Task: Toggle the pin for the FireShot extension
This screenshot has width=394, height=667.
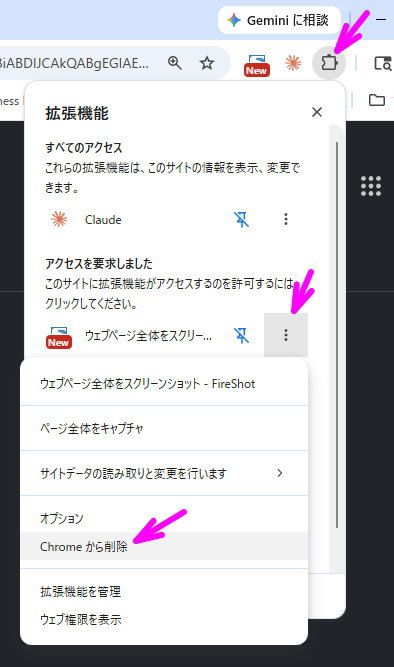Action: pos(242,336)
